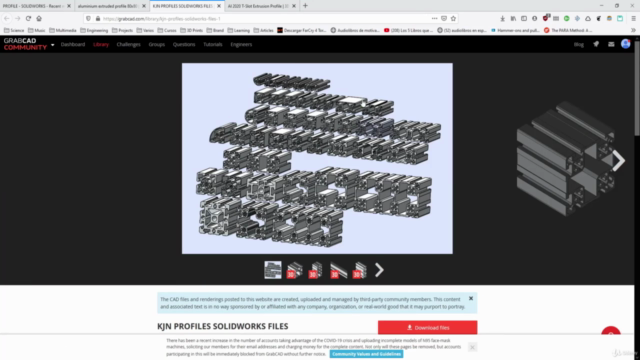The width and height of the screenshot is (640, 360).
Task: Open the Dashboard nav item
Action: [x=73, y=44]
